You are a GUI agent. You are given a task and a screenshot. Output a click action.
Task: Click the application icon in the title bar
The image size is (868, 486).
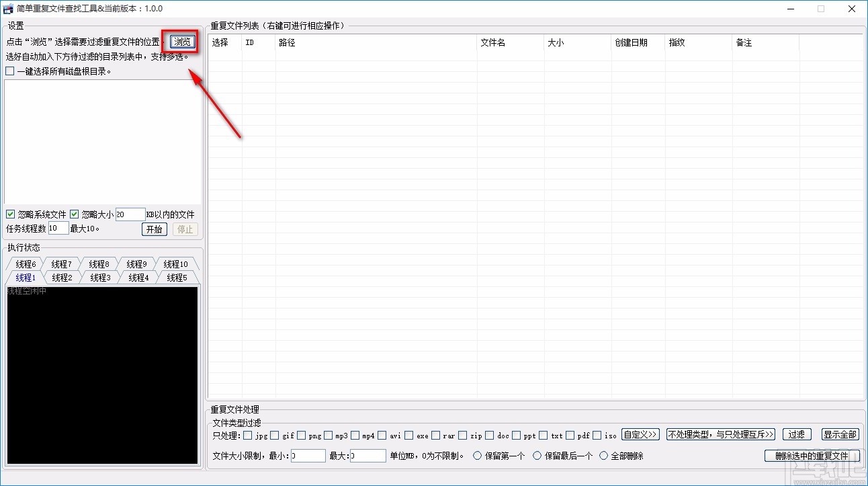click(9, 8)
